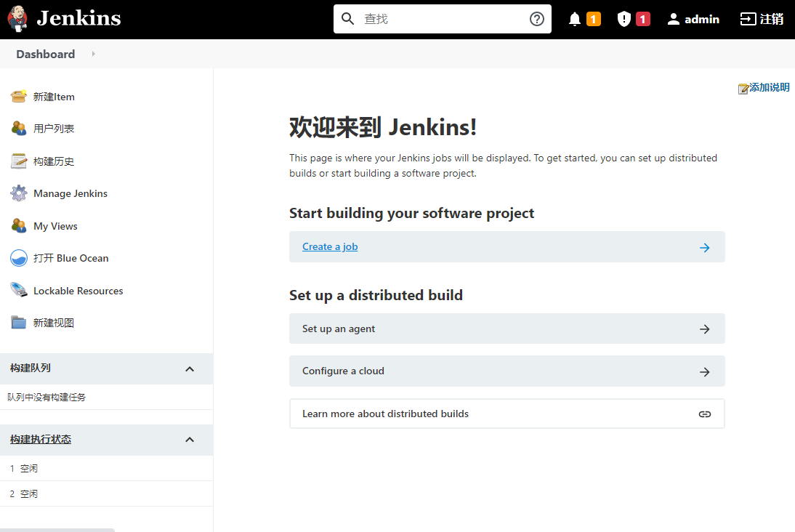Click the Lockable Resources icon
Image resolution: width=795 pixels, height=532 pixels.
tap(19, 290)
